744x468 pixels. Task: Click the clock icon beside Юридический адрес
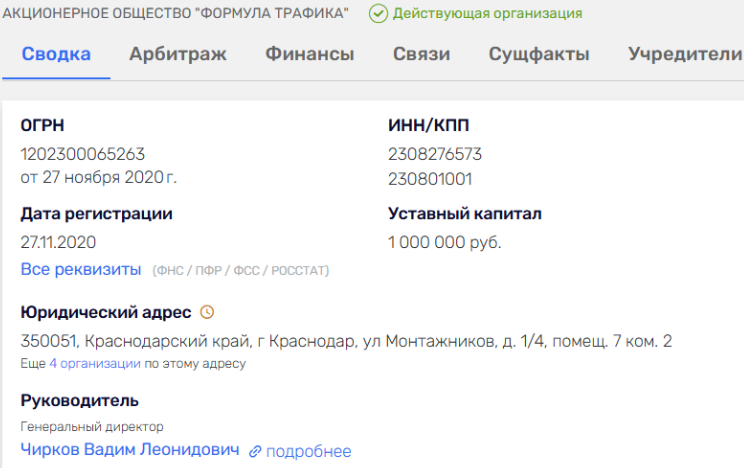coord(207,312)
